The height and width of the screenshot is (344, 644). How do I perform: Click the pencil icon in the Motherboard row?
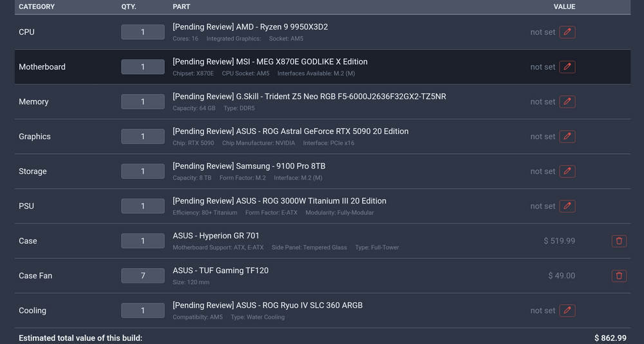[x=567, y=67]
